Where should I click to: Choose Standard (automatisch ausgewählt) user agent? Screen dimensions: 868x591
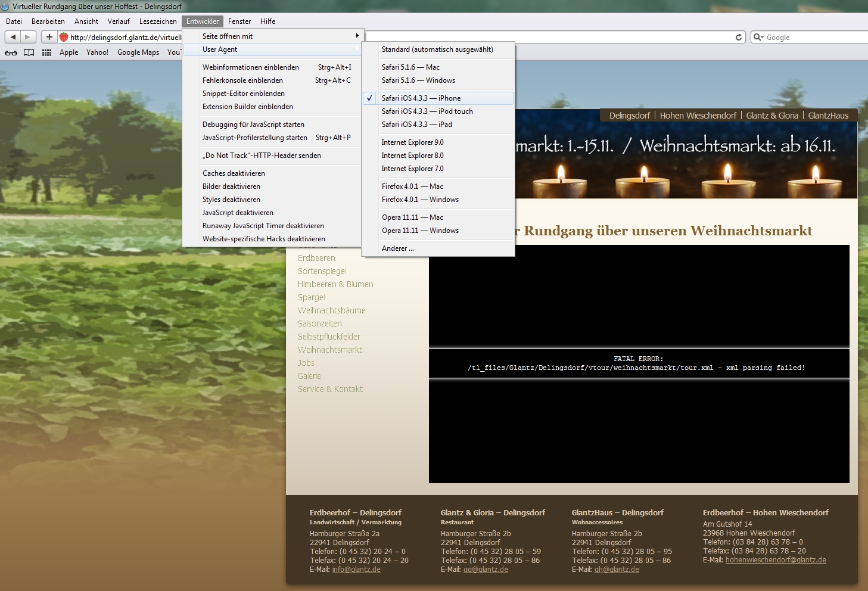[x=437, y=49]
